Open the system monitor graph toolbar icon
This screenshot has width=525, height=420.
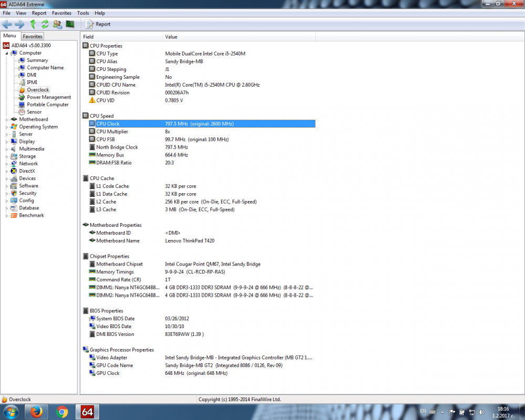click(x=70, y=24)
